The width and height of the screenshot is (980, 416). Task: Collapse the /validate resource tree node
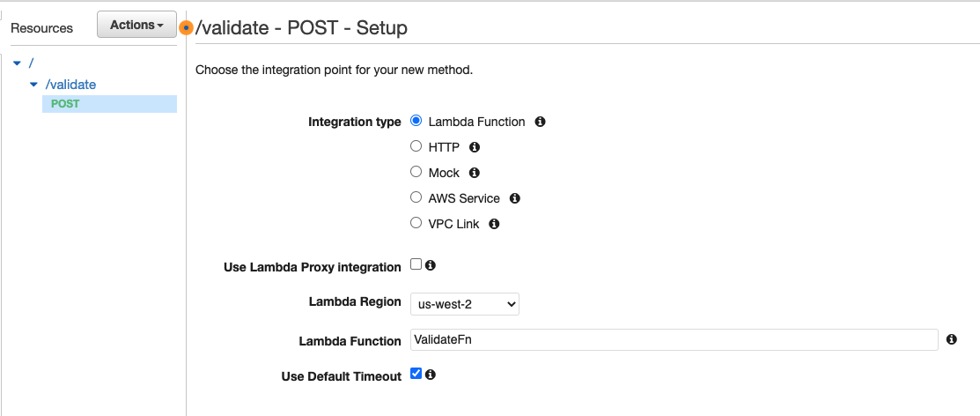tap(34, 85)
